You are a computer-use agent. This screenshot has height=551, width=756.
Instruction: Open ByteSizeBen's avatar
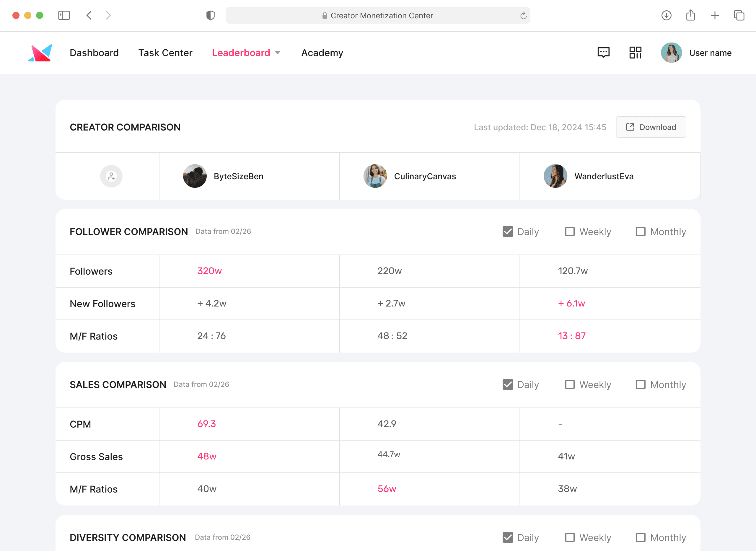195,176
